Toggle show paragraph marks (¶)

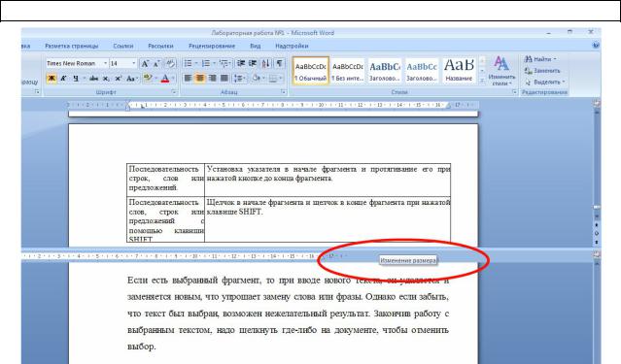click(280, 63)
